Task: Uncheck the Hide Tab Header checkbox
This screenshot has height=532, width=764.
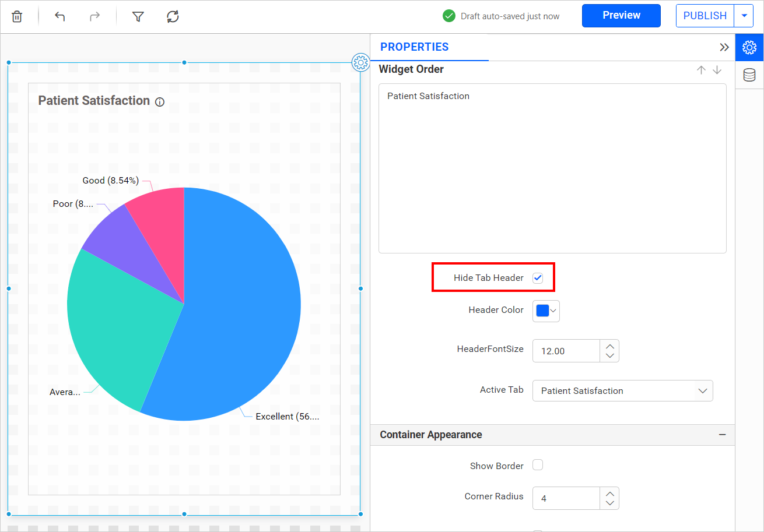Action: [538, 278]
